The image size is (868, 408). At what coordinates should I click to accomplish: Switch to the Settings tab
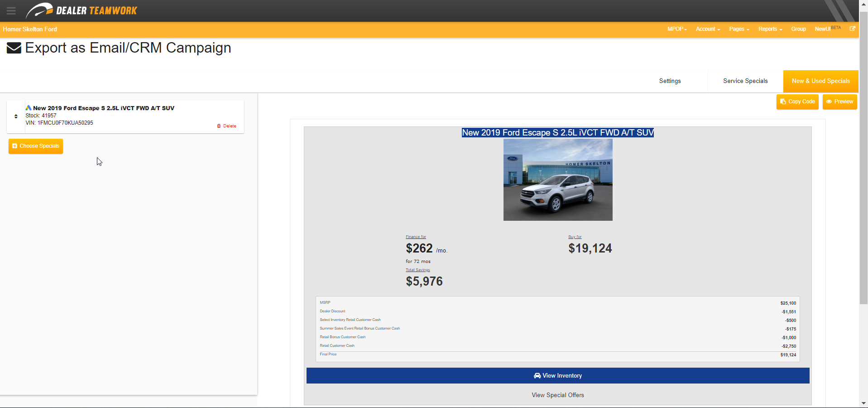(x=670, y=81)
